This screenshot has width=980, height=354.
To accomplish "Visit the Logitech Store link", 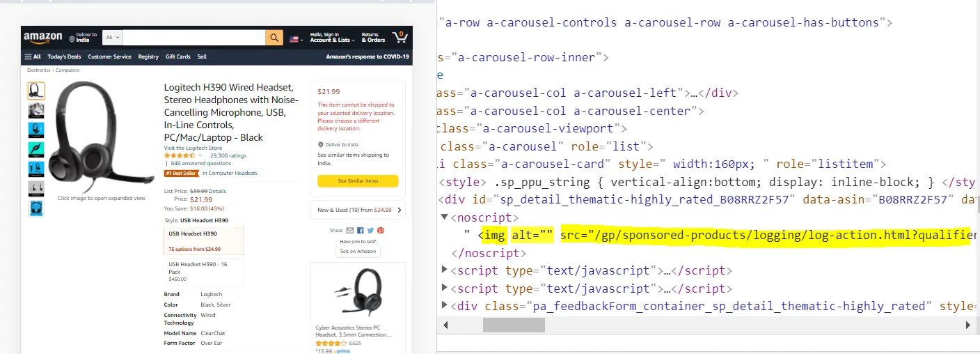I will coord(193,148).
